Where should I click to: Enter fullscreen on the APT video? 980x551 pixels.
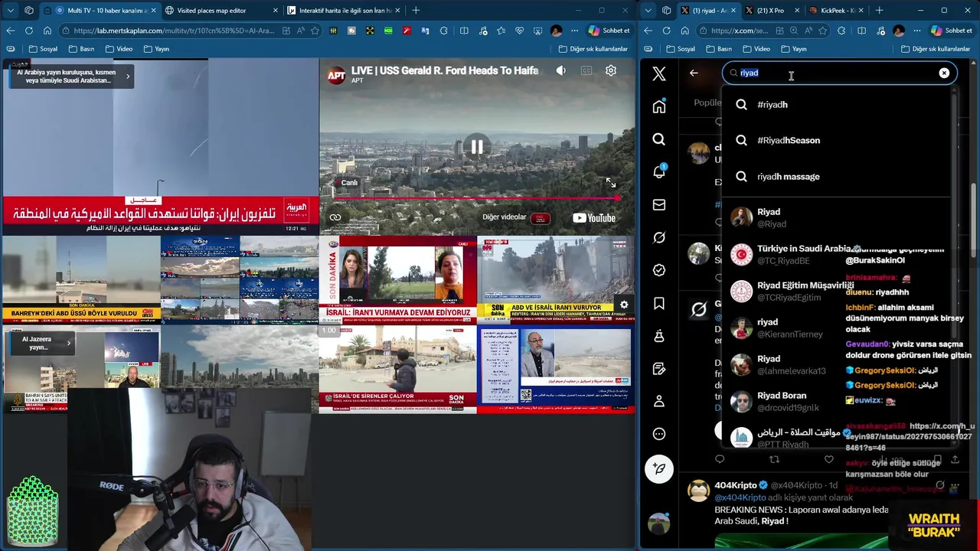[x=611, y=183]
